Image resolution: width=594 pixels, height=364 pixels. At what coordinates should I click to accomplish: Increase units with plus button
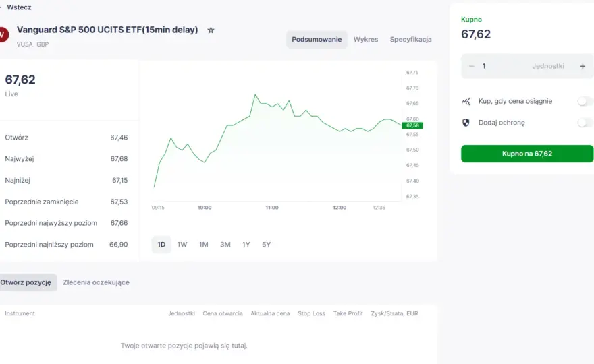coord(583,66)
